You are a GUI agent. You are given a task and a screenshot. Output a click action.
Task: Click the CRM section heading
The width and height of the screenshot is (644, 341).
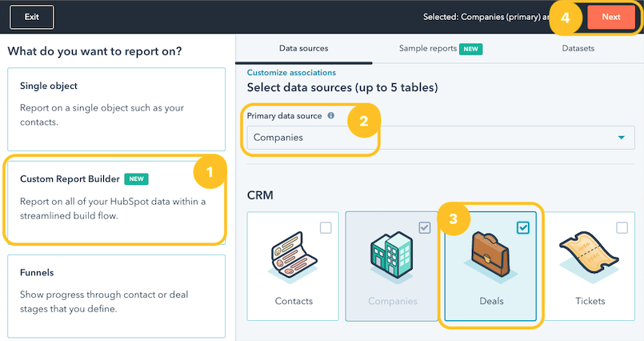click(260, 195)
